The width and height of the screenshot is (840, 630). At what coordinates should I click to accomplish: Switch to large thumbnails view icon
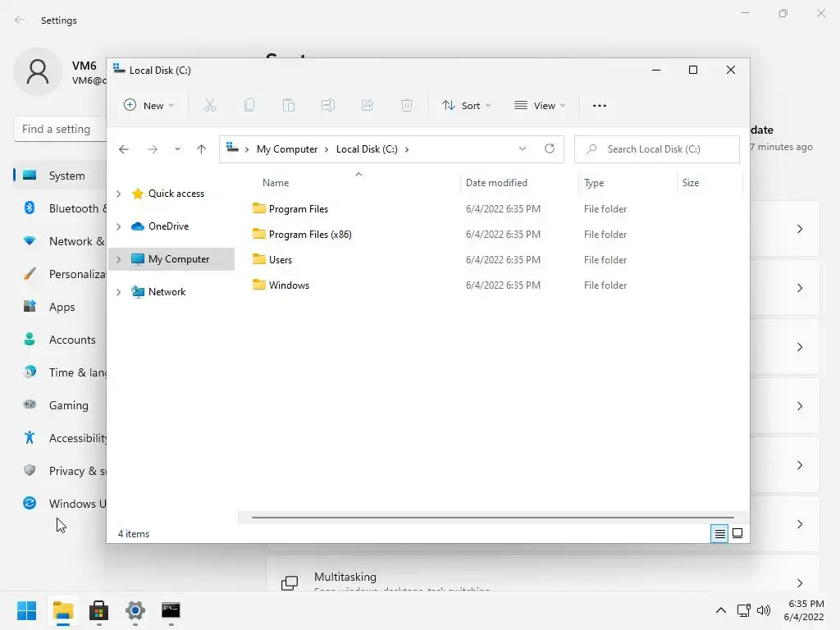point(737,533)
